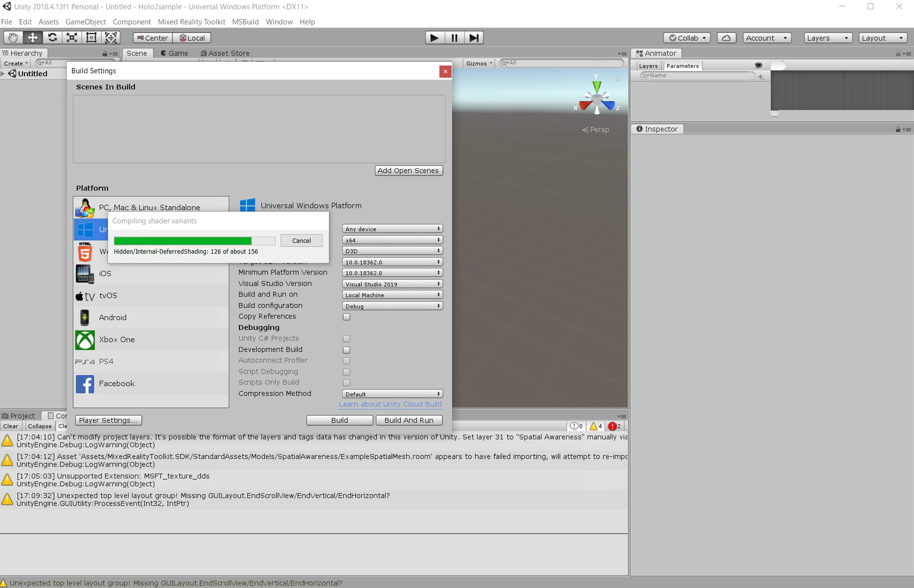
Task: Click Add Open Scenes button
Action: (409, 171)
